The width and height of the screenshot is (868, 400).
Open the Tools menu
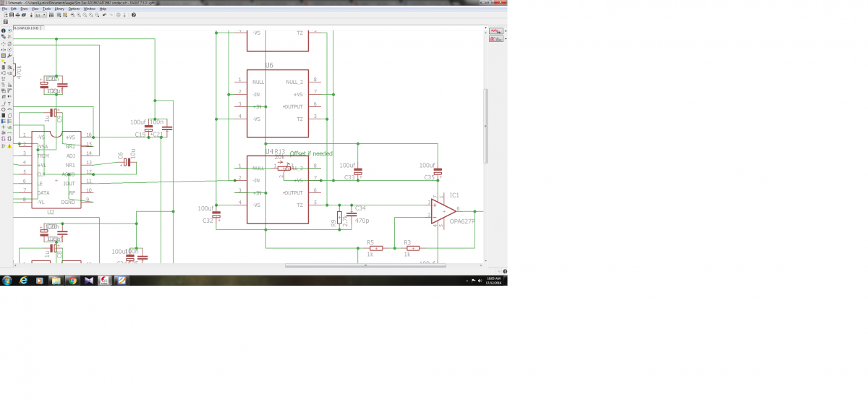click(x=46, y=9)
